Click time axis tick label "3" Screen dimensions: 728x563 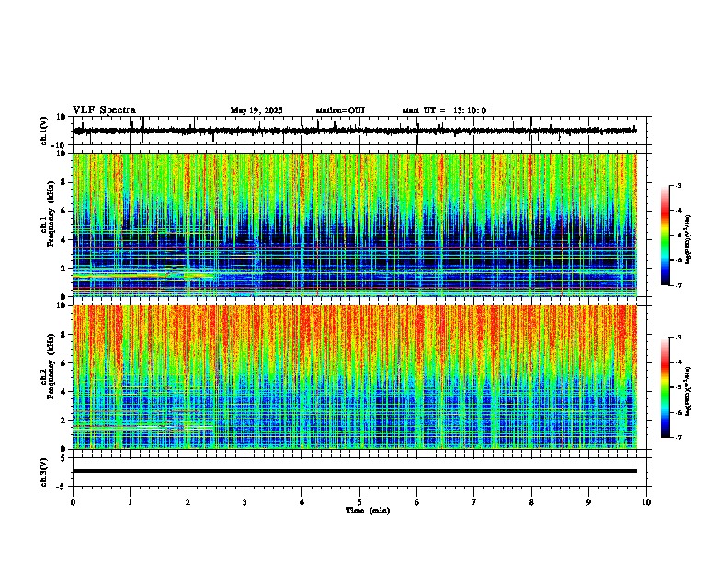click(245, 502)
